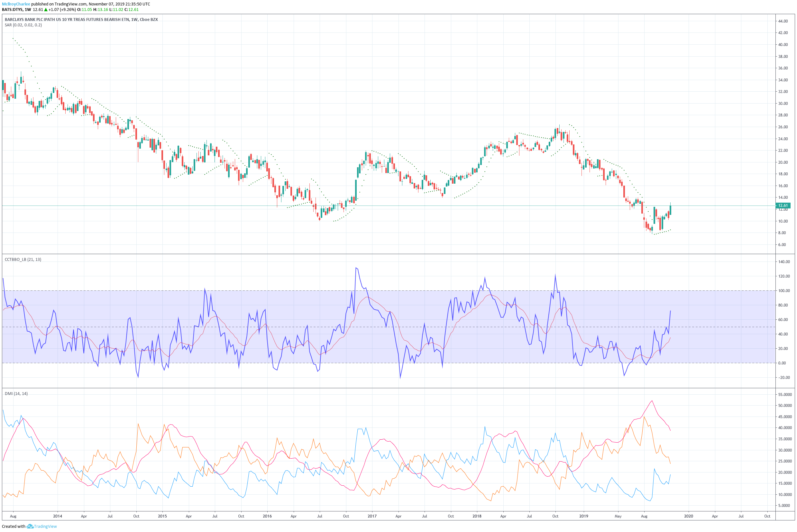Open the McIlroyCharlee author link
The width and height of the screenshot is (797, 532).
(x=16, y=4)
